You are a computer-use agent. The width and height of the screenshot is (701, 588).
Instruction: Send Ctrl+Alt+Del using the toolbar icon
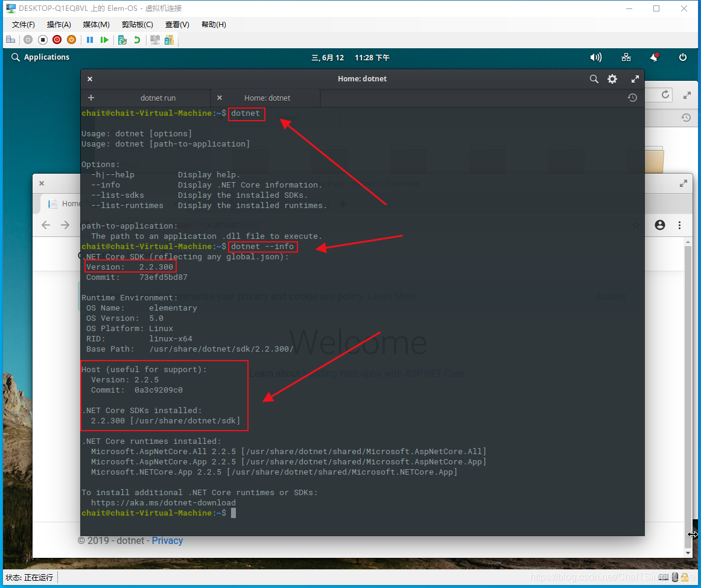[x=10, y=40]
